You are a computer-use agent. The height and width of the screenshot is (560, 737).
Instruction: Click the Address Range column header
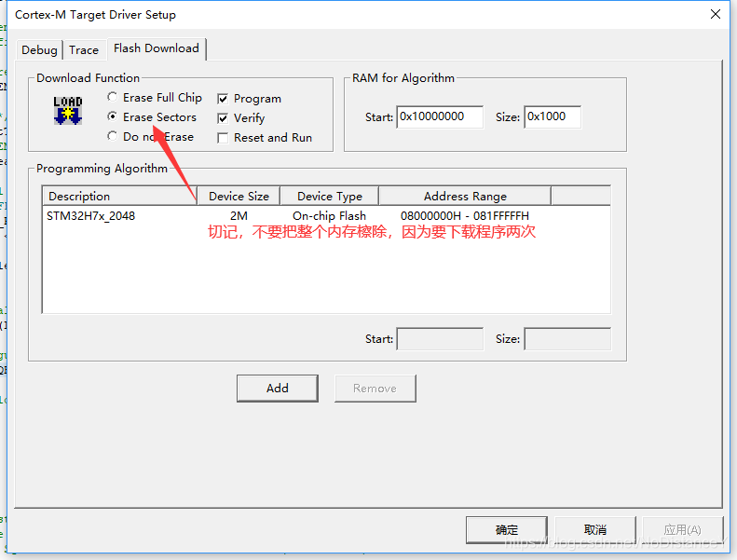coord(465,197)
